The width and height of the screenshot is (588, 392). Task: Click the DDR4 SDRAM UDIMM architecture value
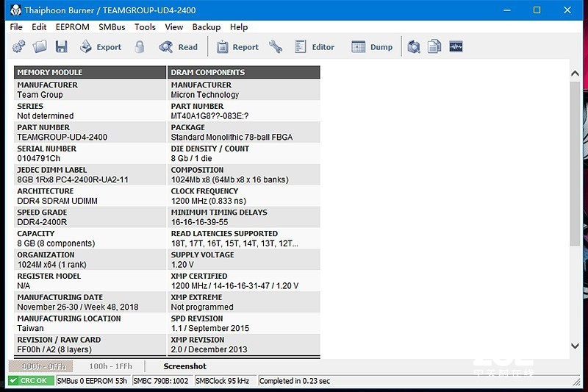[57, 201]
